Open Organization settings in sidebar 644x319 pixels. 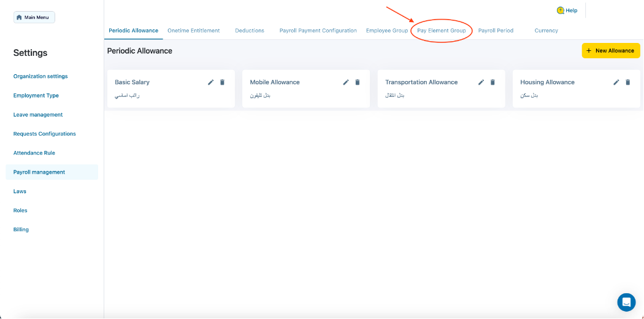click(40, 77)
